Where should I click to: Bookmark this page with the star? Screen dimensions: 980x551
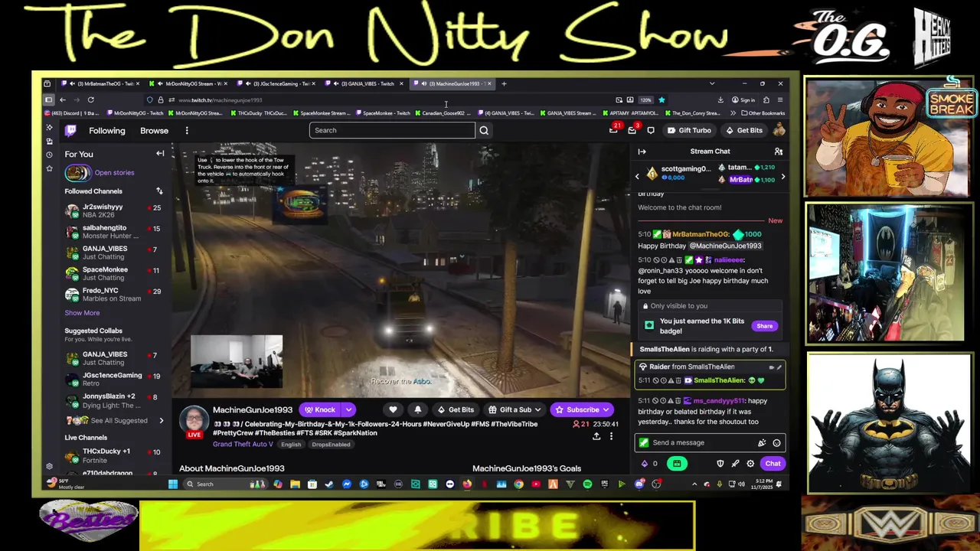click(x=661, y=99)
